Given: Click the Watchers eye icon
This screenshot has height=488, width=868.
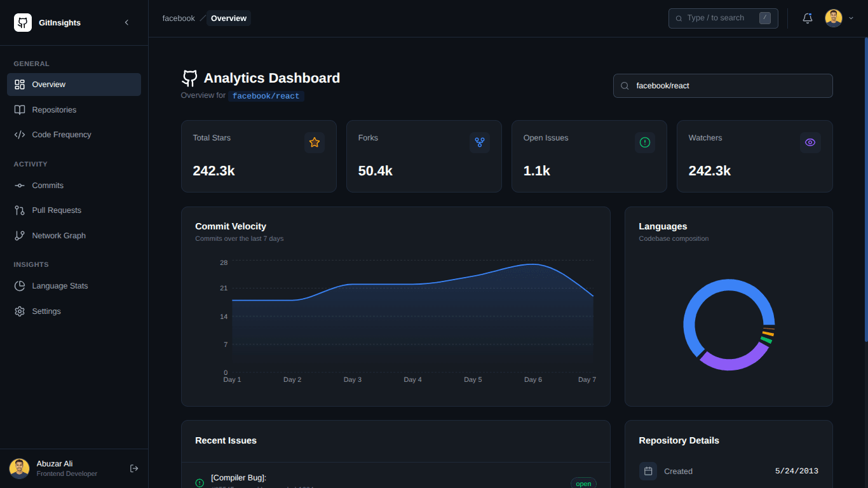Looking at the screenshot, I should pyautogui.click(x=810, y=142).
